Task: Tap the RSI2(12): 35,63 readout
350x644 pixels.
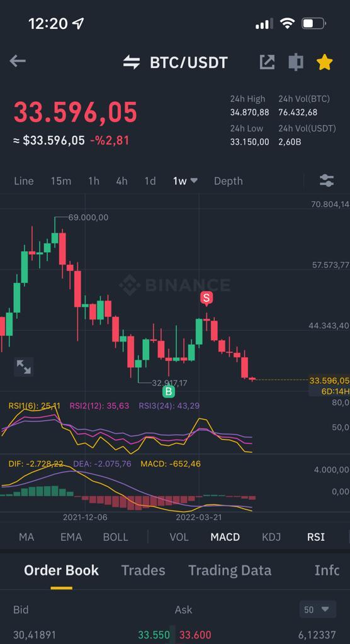Action: [x=99, y=406]
